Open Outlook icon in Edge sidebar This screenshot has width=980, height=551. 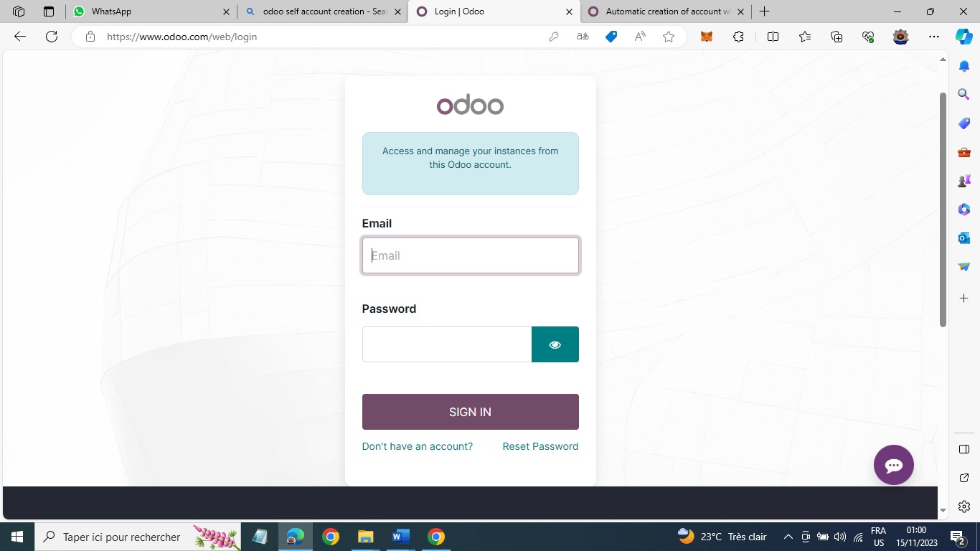(964, 237)
